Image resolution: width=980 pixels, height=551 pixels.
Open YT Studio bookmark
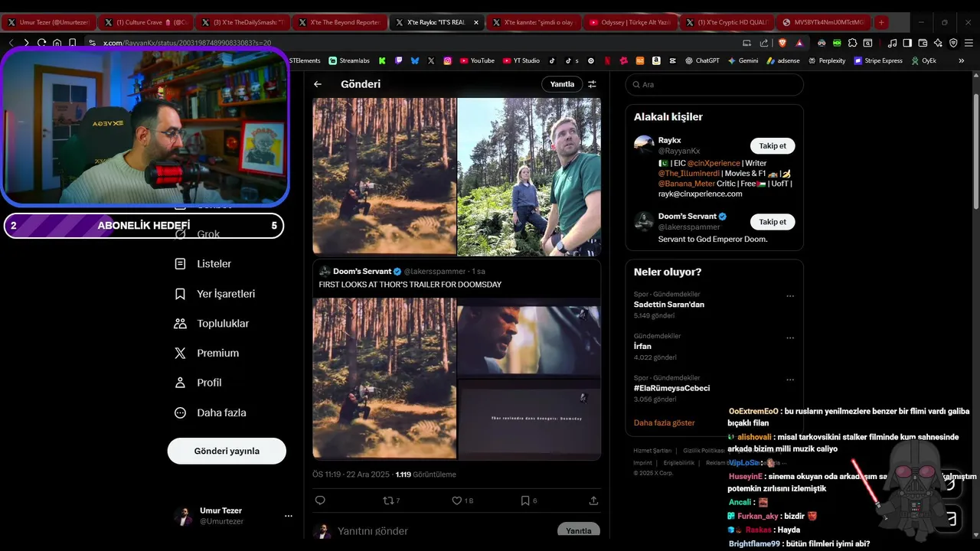point(521,60)
